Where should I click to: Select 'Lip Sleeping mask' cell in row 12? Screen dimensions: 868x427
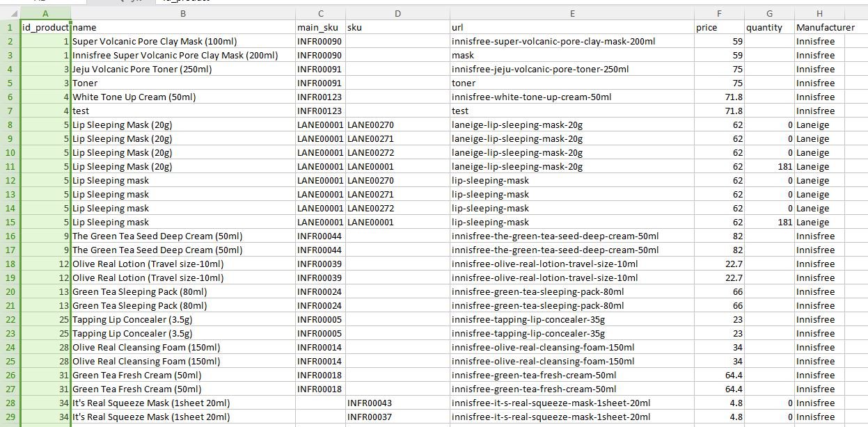(183, 180)
